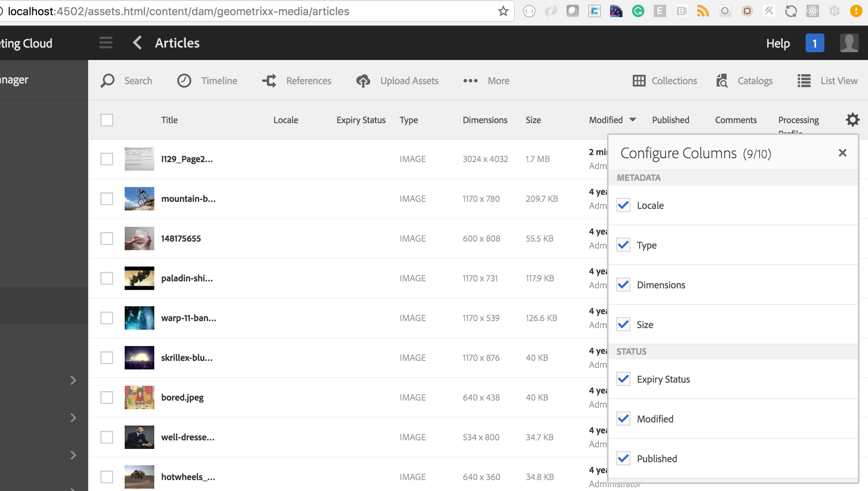This screenshot has height=491, width=868.
Task: Open the Collections grid icon
Action: pyautogui.click(x=639, y=81)
